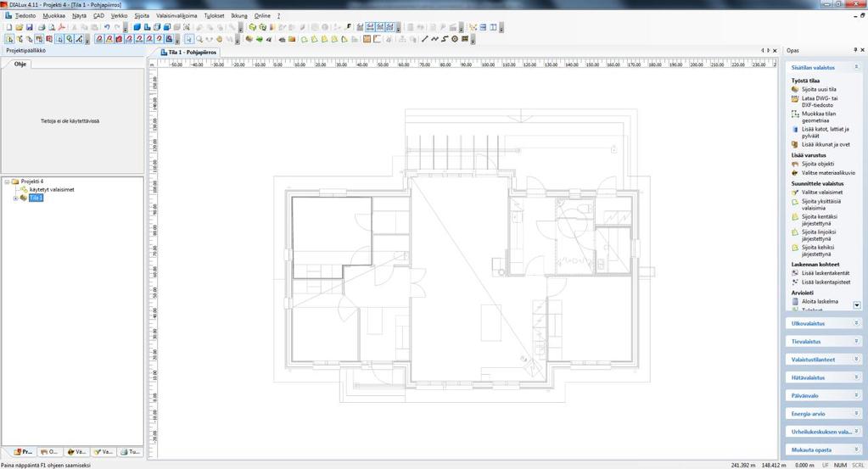Open the CAD menu

98,16
